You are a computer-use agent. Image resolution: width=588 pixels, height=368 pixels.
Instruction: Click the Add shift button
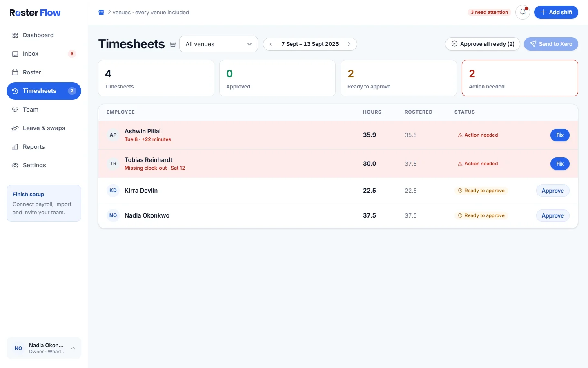tap(556, 12)
